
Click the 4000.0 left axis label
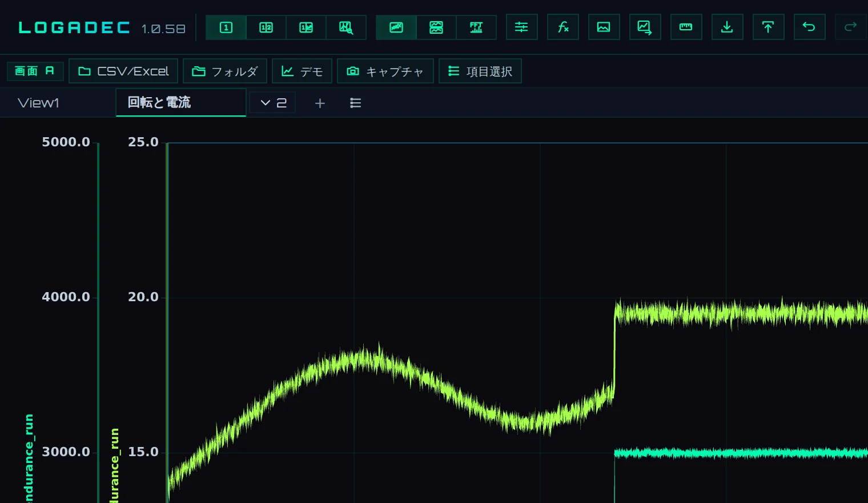[66, 297]
